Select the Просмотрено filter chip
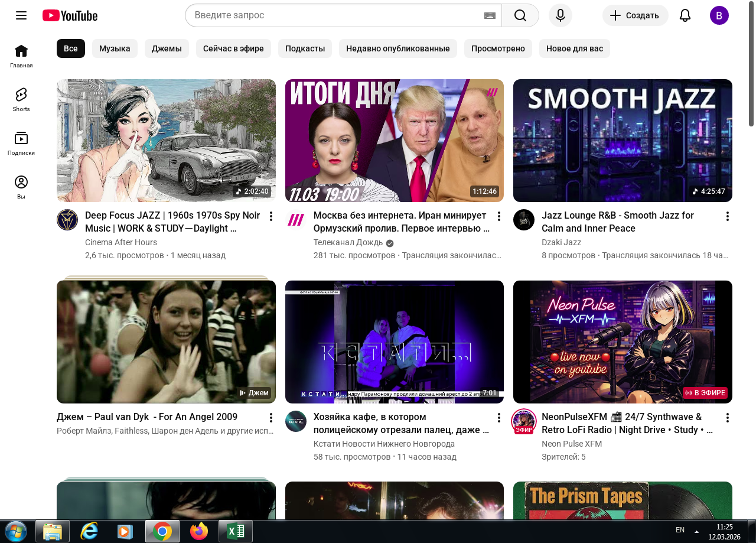Viewport: 756px width, 543px height. pos(498,48)
